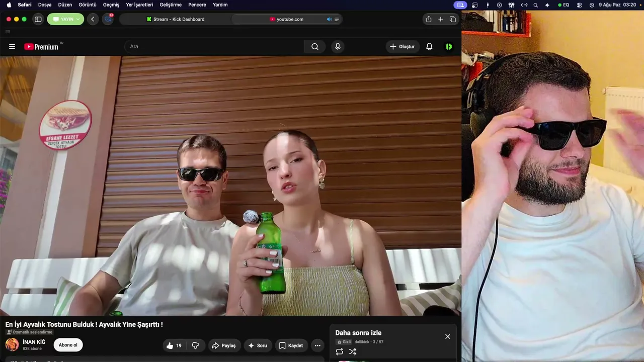Click the Ara search input field
Image resolution: width=644 pixels, height=362 pixels.
(214, 47)
